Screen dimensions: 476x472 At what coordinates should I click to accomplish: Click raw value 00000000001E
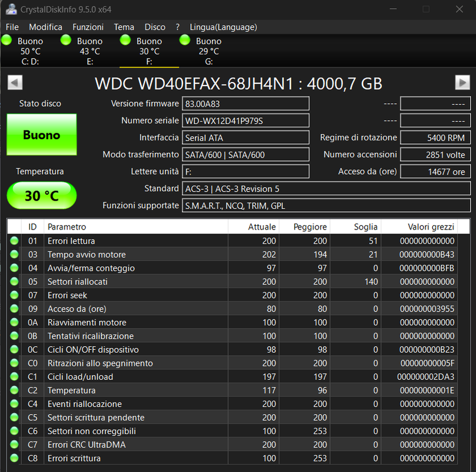427,390
